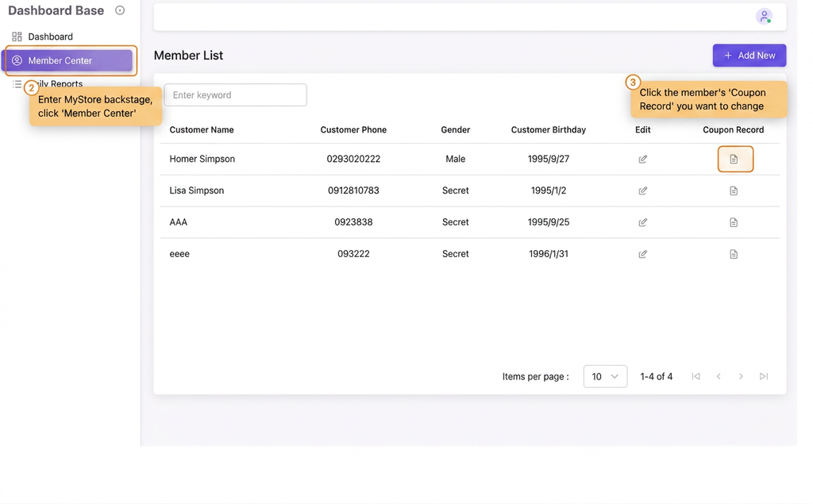The height and width of the screenshot is (504, 813).
Task: Click the Customer Name column header
Action: [202, 129]
